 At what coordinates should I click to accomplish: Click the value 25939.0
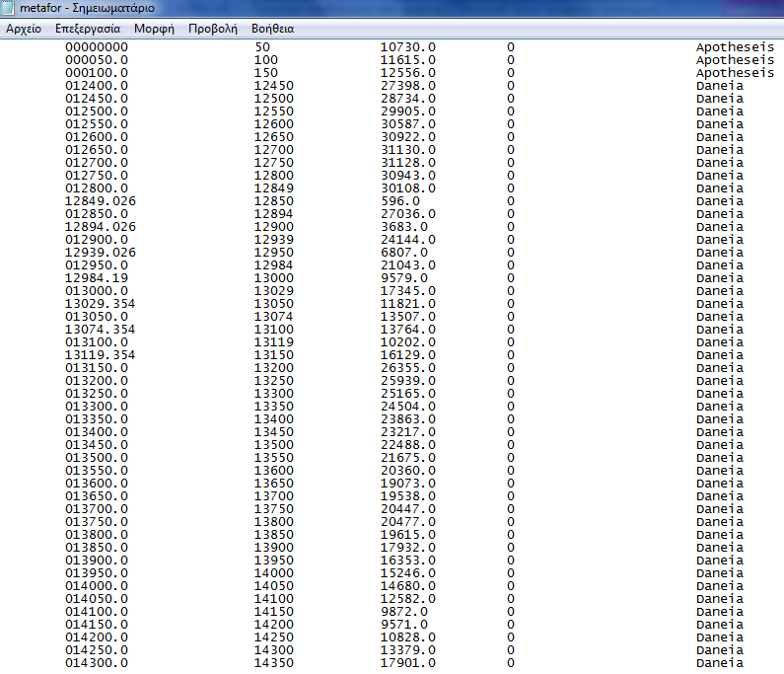point(408,381)
